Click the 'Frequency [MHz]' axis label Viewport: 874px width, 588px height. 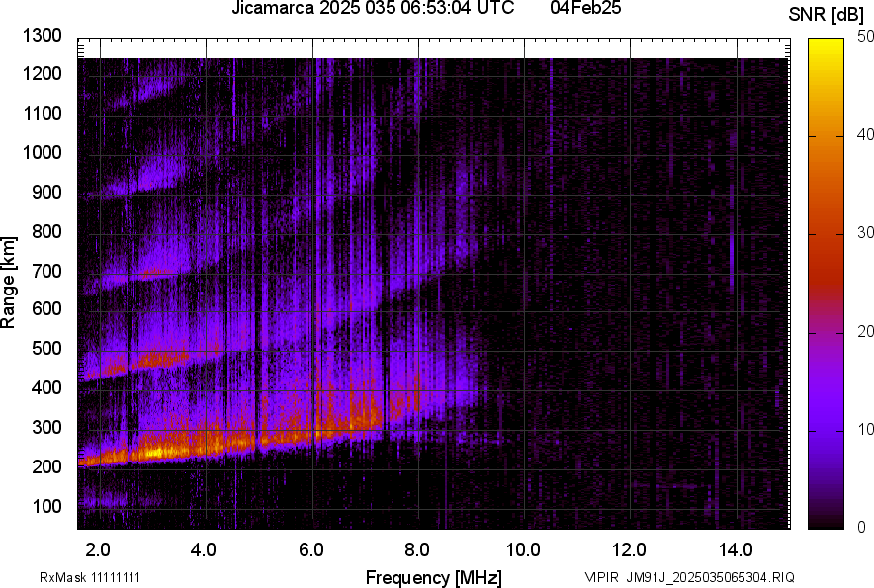[x=434, y=577]
